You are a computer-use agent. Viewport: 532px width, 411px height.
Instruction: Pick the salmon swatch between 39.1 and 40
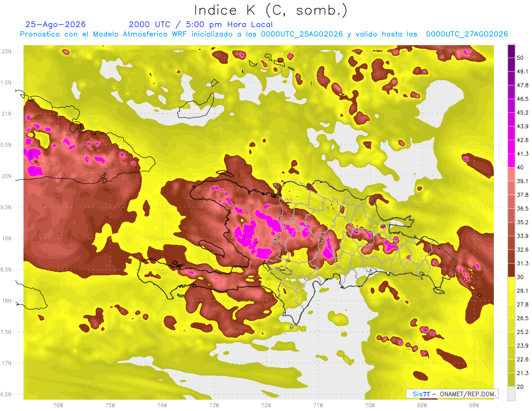(x=511, y=174)
